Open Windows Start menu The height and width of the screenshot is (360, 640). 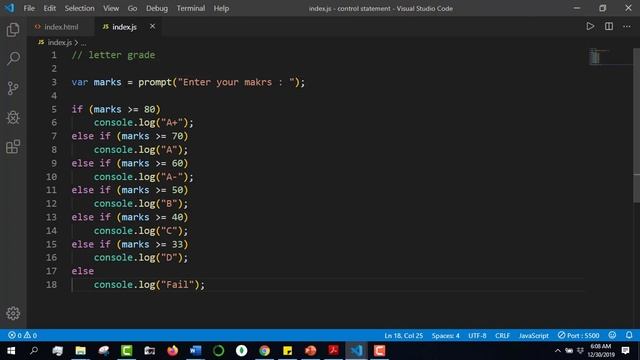coord(11,351)
